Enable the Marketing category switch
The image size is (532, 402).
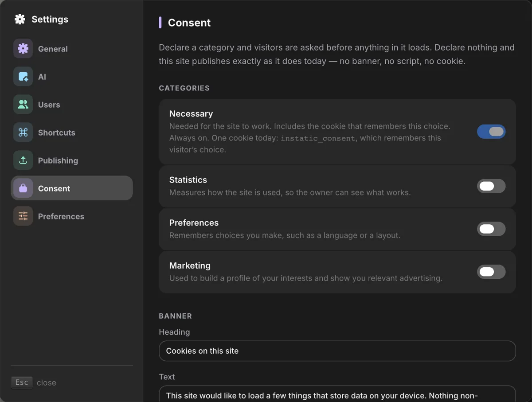(x=491, y=272)
